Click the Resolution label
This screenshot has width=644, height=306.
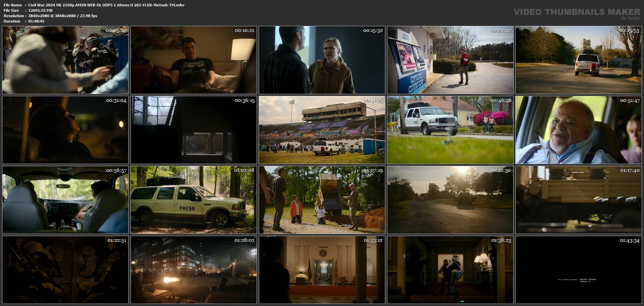point(13,16)
